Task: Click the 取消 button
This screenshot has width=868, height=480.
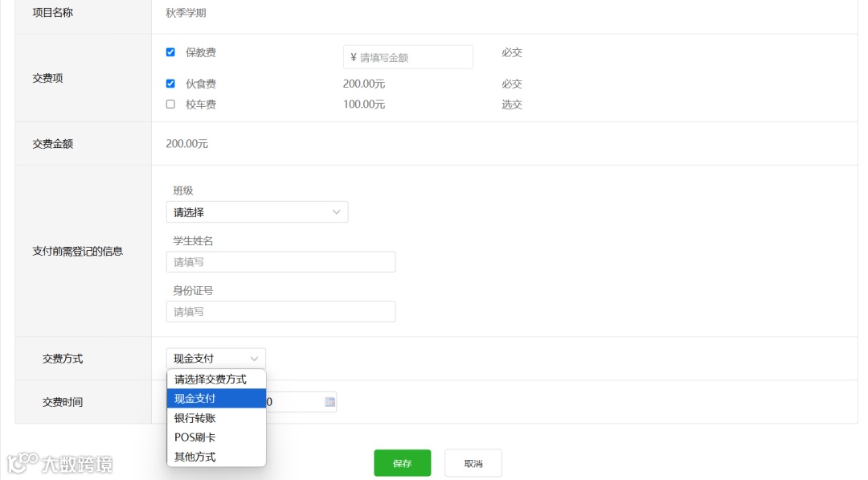Action: click(x=473, y=463)
